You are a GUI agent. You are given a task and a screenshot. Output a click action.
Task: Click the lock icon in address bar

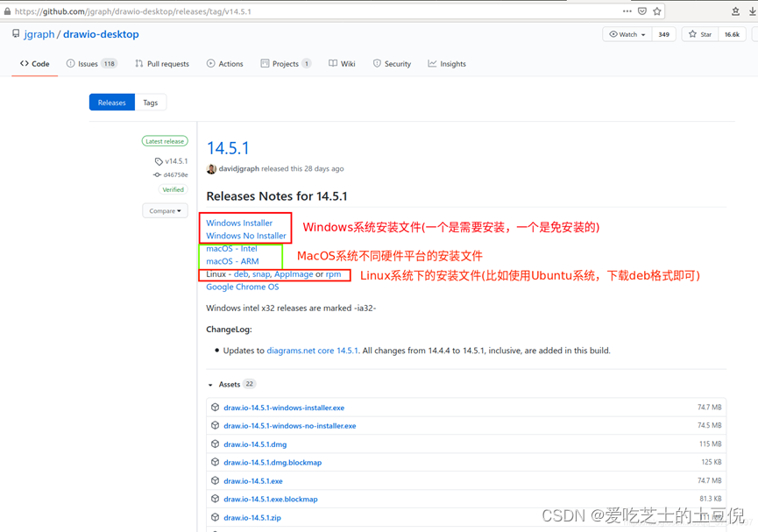coord(7,11)
